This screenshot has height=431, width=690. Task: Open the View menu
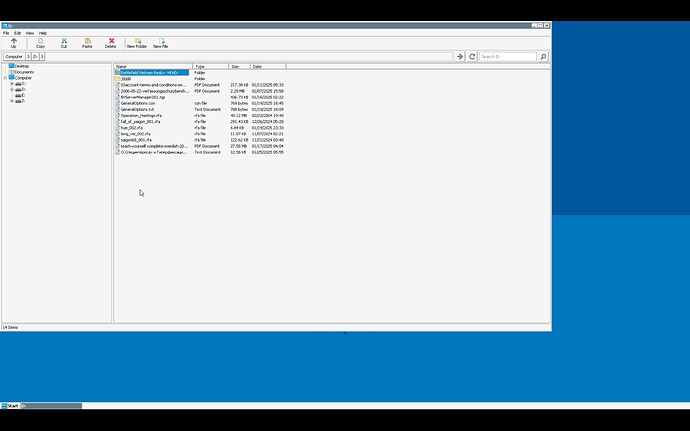pyautogui.click(x=30, y=33)
